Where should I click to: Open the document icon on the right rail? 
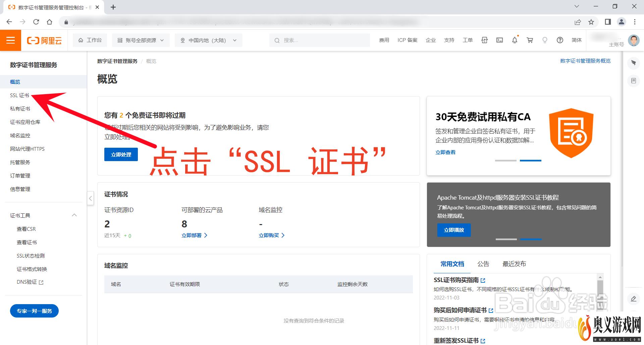(633, 81)
